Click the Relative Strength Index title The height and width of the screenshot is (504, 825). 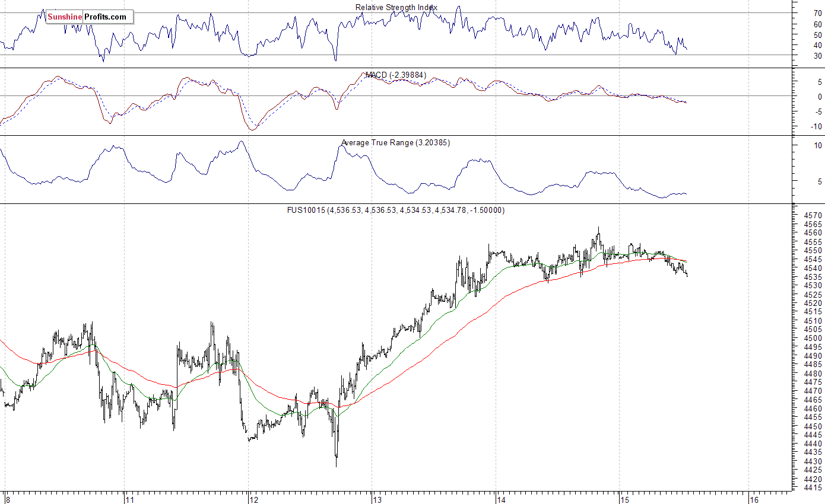pyautogui.click(x=396, y=7)
